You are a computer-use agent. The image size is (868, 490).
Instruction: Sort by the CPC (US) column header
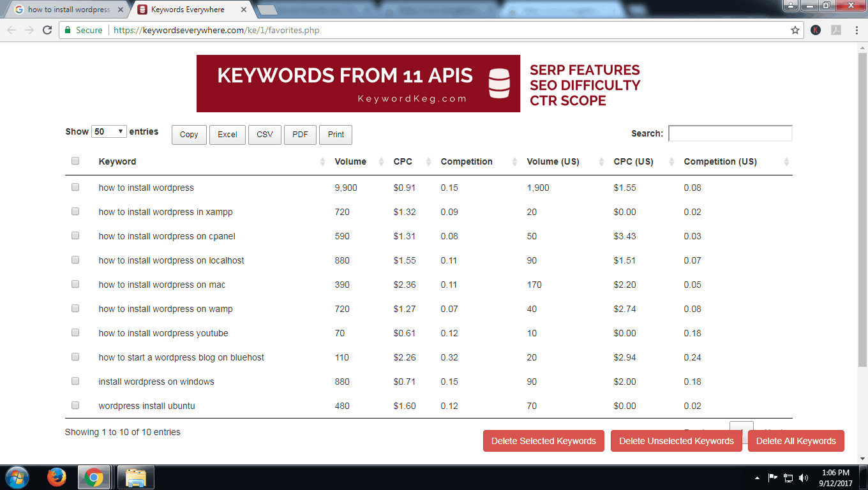[642, 161]
